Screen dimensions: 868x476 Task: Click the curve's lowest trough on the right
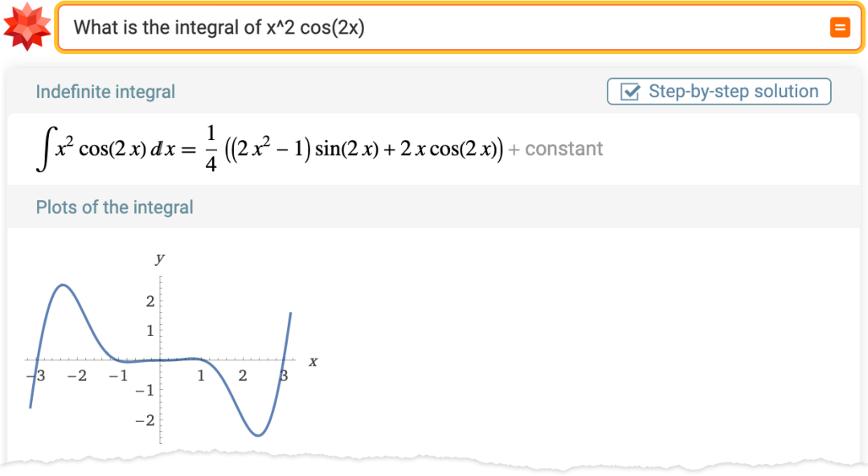(x=257, y=435)
